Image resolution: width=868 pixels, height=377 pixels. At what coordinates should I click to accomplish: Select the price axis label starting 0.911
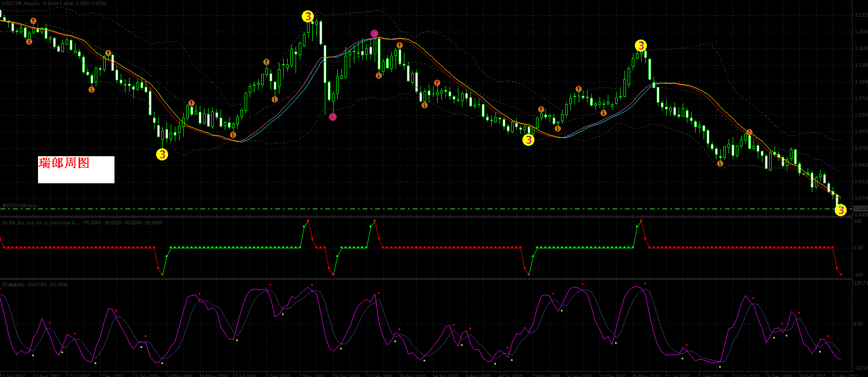coord(861,182)
